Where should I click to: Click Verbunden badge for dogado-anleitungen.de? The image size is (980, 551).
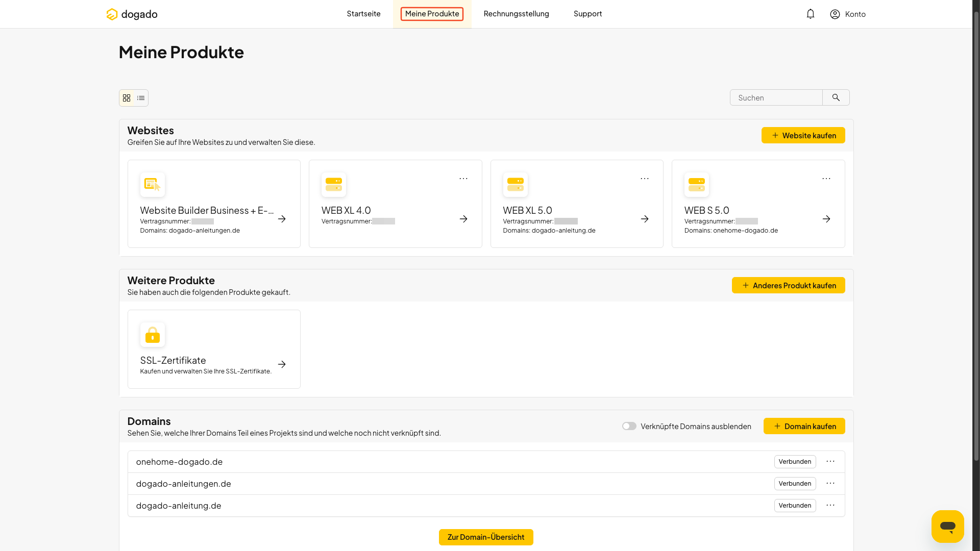pos(795,484)
